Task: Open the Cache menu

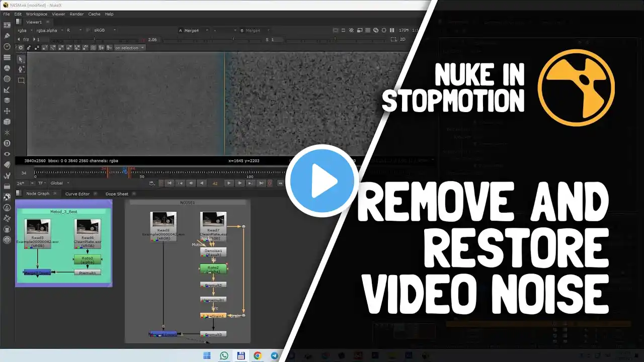Action: tap(94, 14)
